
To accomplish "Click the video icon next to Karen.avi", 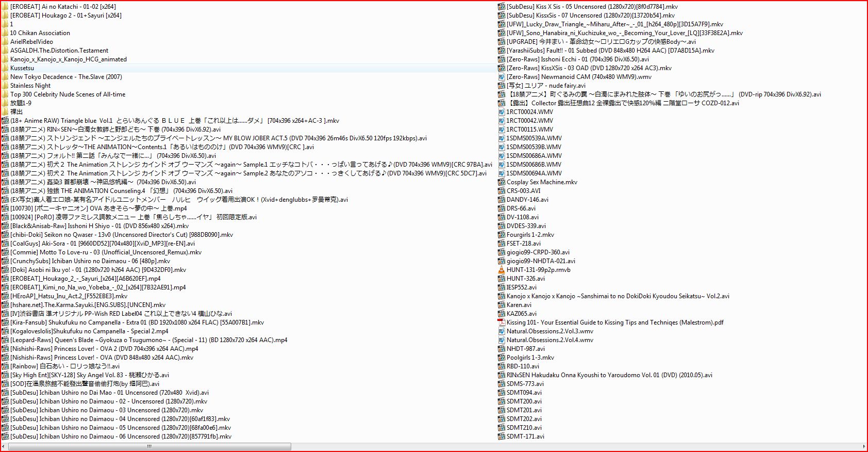I will point(502,304).
